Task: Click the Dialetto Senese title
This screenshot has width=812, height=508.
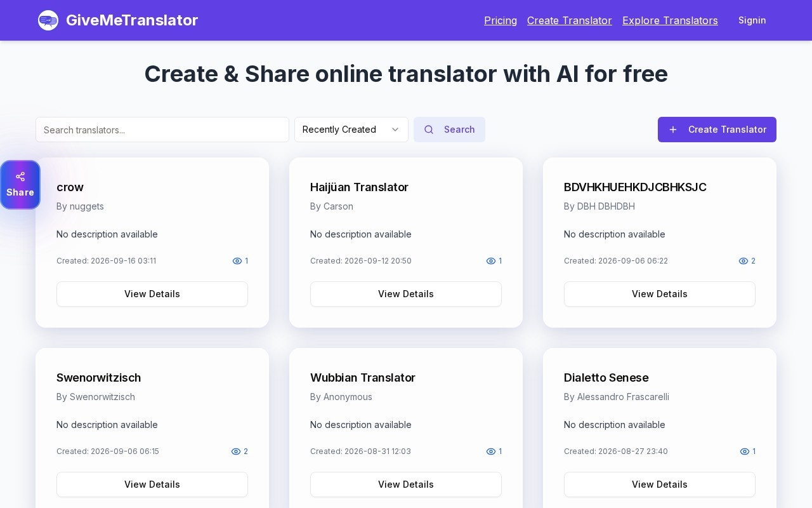Action: point(606,378)
